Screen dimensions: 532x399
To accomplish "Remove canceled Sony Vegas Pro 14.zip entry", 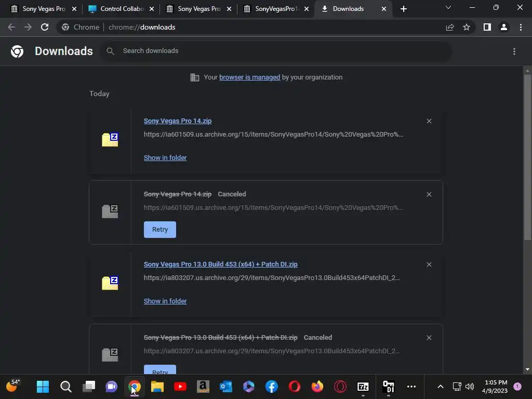I will click(x=429, y=194).
